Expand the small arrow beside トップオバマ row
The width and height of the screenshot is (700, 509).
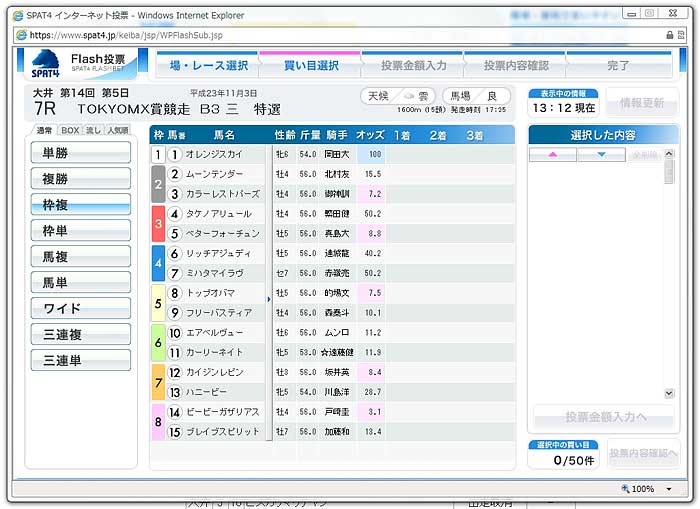point(268,299)
